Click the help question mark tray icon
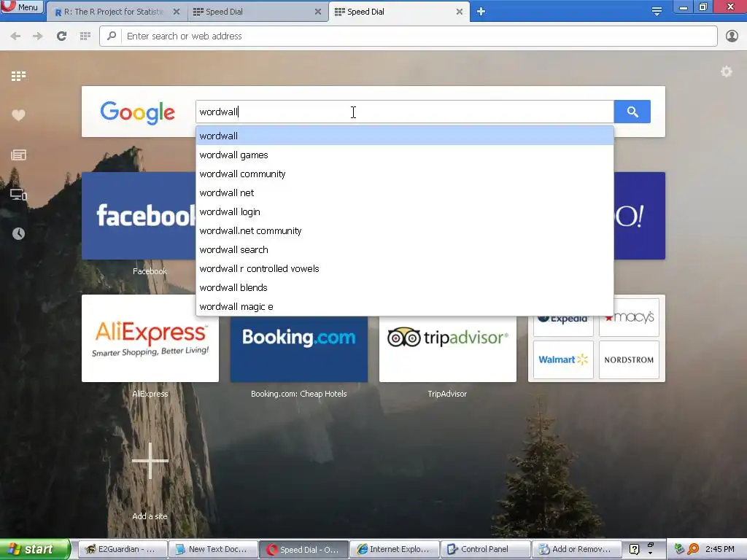 pos(634,549)
